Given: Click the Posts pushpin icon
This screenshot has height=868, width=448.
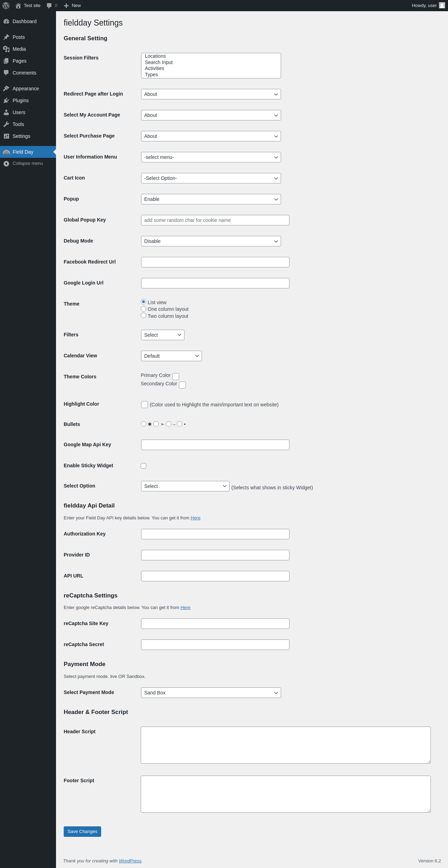Looking at the screenshot, I should [6, 37].
